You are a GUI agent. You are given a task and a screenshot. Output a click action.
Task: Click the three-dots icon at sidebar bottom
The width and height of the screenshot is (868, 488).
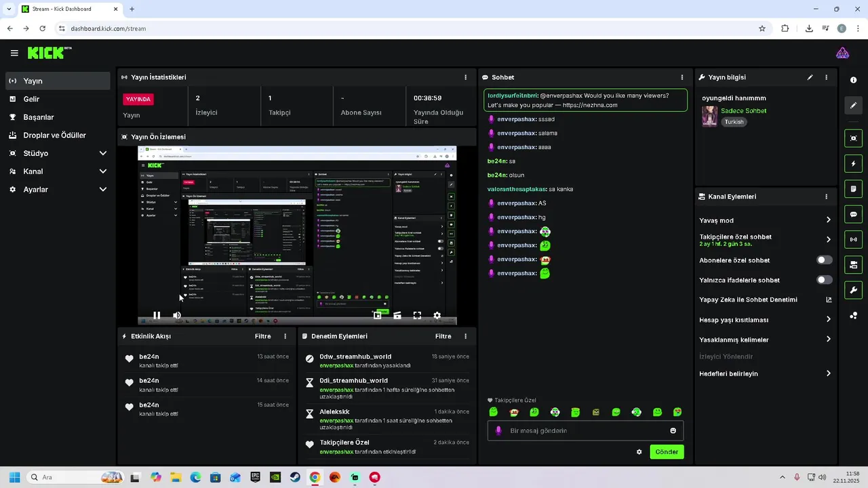coord(853,315)
